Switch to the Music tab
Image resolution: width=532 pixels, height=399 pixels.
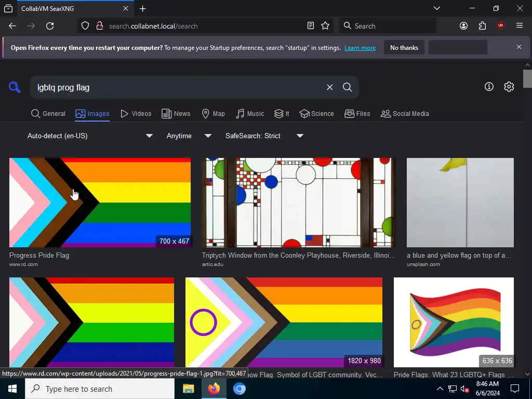(250, 114)
